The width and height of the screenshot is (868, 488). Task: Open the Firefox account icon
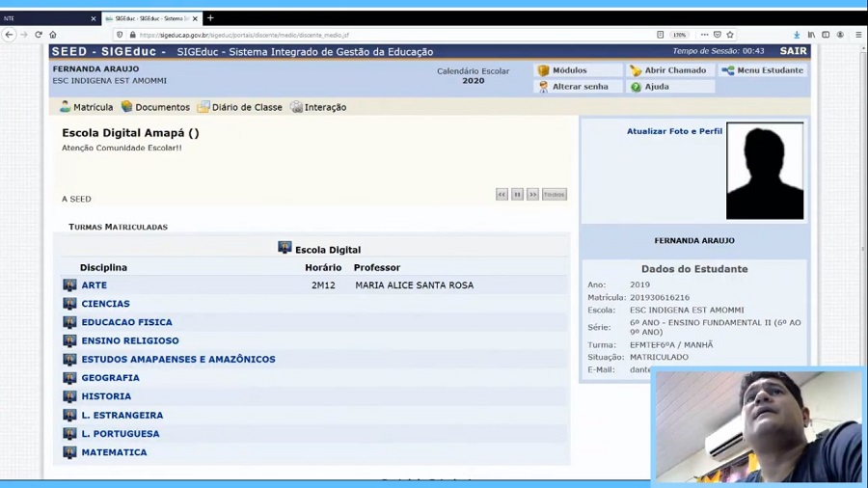tap(840, 35)
